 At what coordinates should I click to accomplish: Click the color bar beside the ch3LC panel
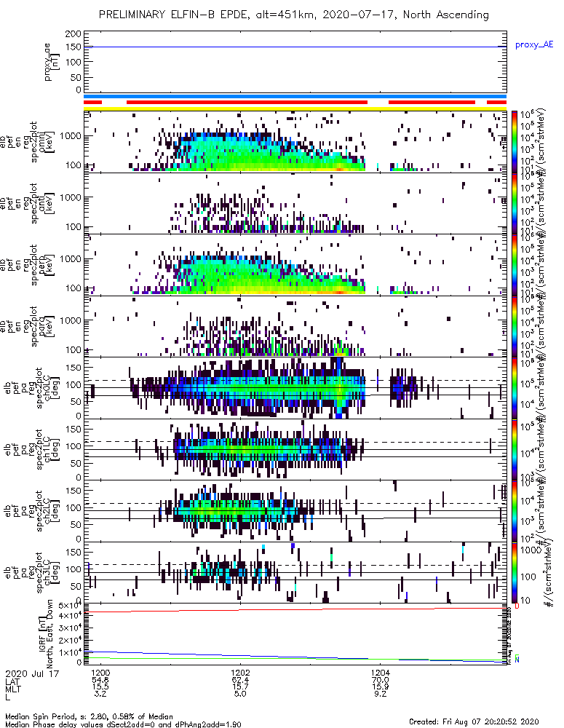coord(515,572)
